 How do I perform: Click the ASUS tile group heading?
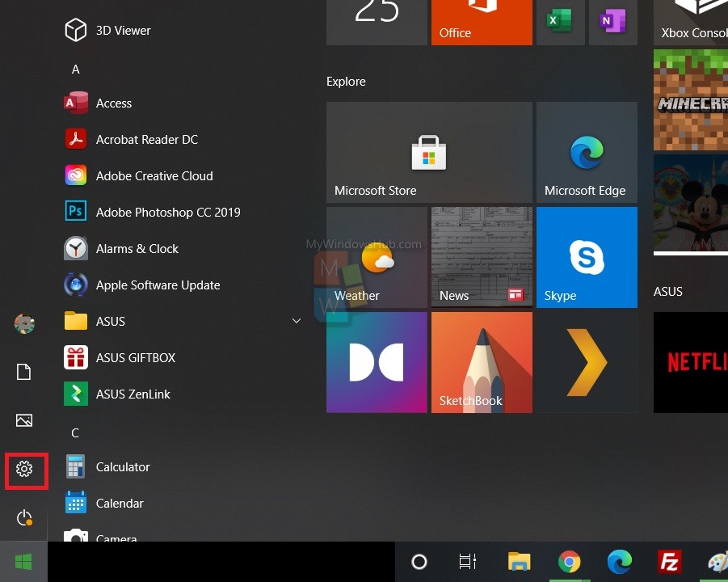[668, 291]
